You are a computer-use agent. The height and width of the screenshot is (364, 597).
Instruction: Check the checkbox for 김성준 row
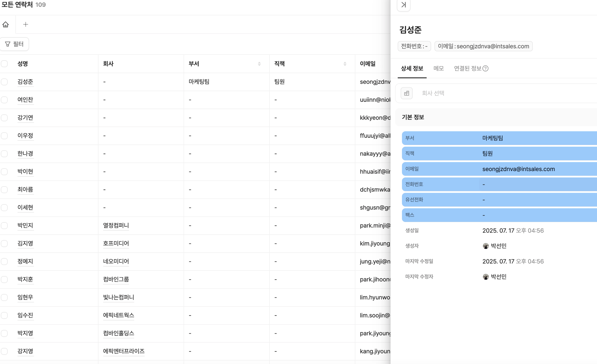[x=4, y=82]
